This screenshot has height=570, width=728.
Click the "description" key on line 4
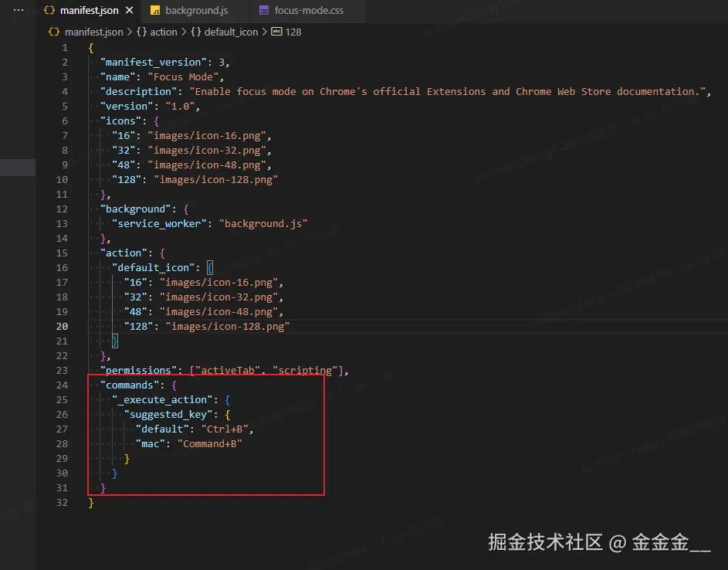[x=138, y=91]
